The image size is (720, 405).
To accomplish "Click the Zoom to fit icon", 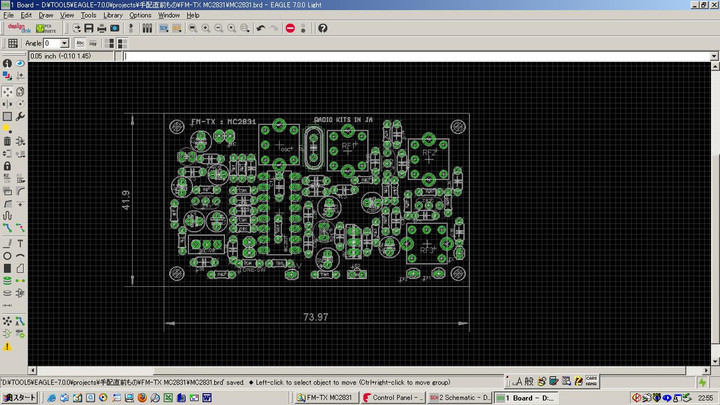I will pos(192,28).
